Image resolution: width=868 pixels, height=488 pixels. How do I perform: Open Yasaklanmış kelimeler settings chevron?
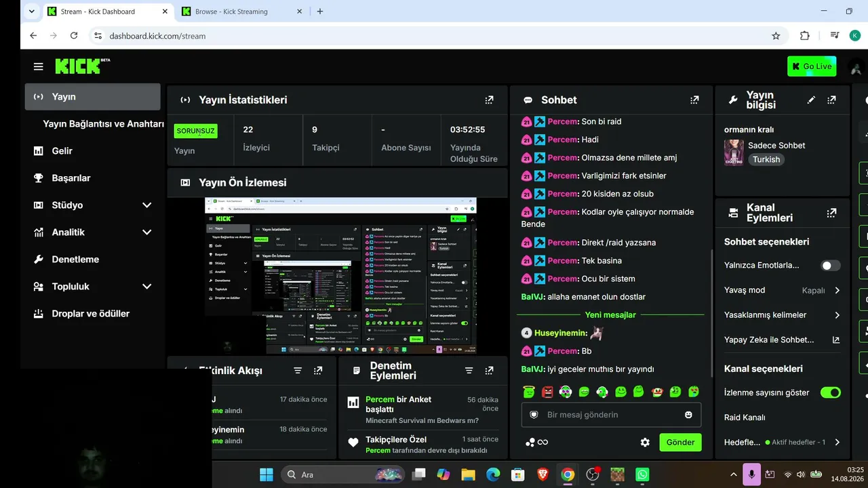(837, 315)
